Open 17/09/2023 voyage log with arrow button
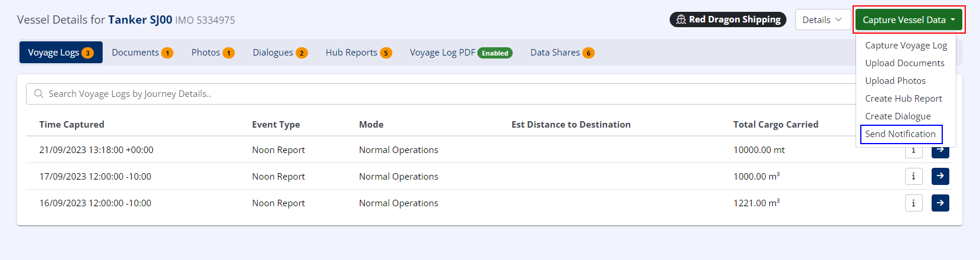This screenshot has width=980, height=260. tap(940, 176)
